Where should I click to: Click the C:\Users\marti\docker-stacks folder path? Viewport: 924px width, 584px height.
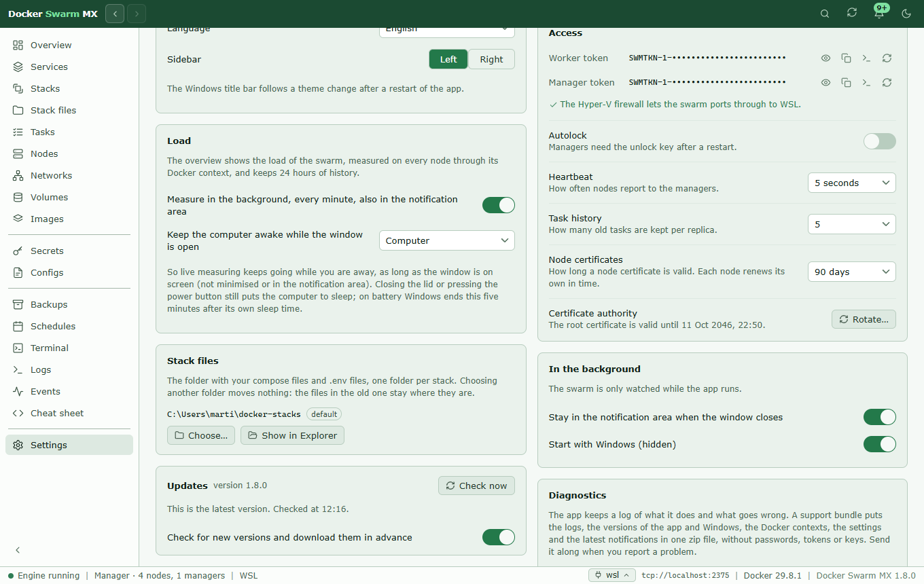click(234, 414)
